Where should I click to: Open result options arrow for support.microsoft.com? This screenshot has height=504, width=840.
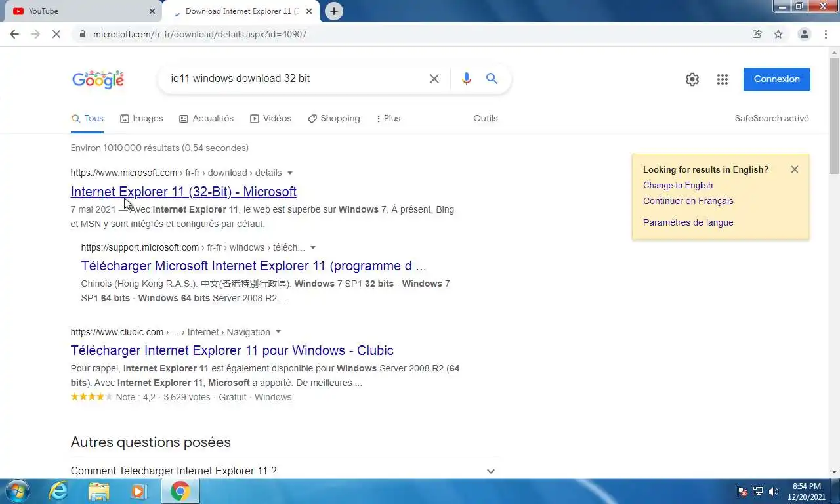[313, 248]
